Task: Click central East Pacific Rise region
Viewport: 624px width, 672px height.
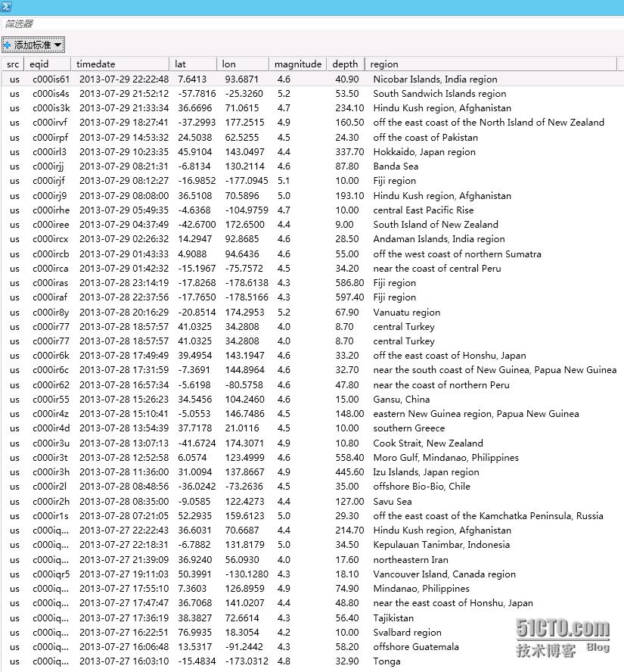Action: click(423, 210)
